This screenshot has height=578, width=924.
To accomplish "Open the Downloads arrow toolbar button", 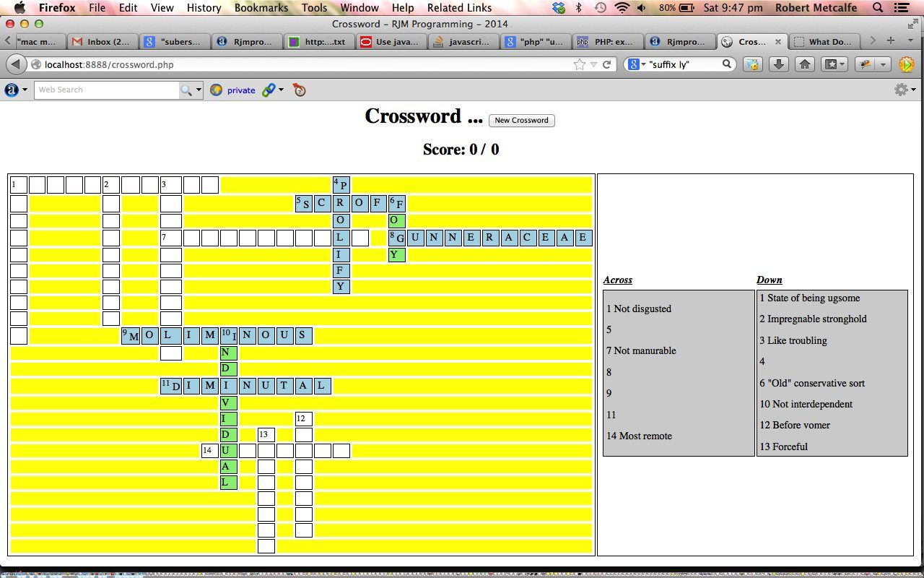I will 778,64.
